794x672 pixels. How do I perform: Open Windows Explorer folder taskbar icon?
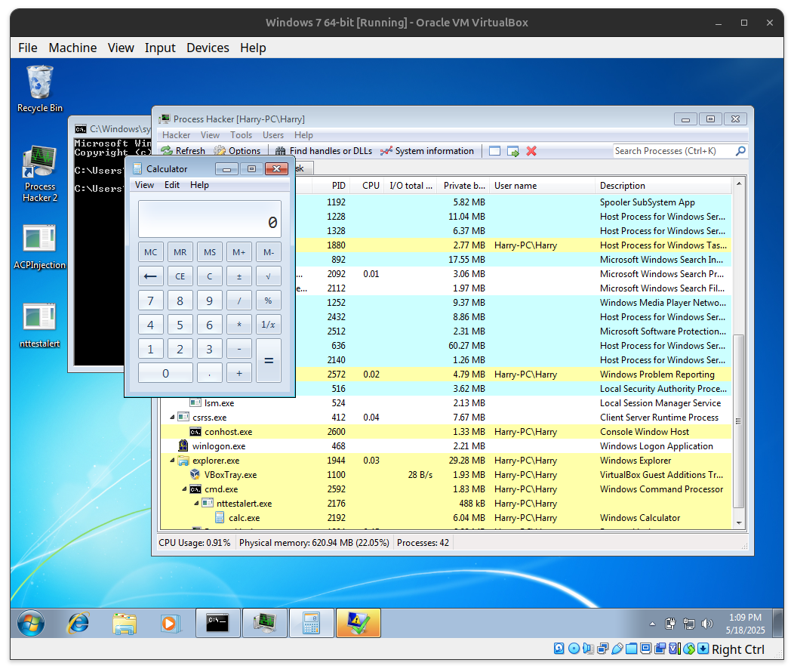click(124, 623)
